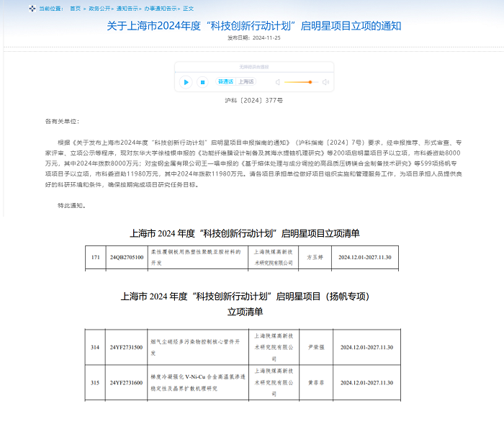
Task: Click project number 24QB2705100 in table
Action: [x=127, y=257]
